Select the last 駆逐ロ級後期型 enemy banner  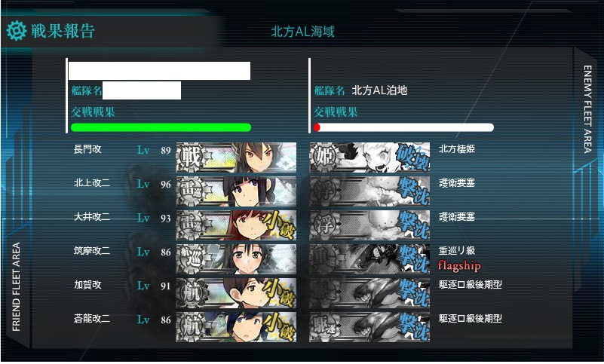pyautogui.click(x=369, y=327)
